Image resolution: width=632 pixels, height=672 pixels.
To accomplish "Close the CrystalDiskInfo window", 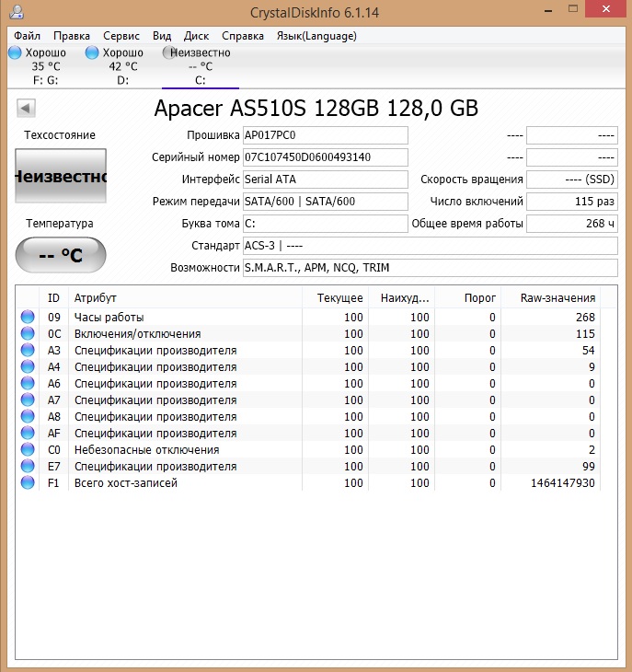I will coord(606,9).
